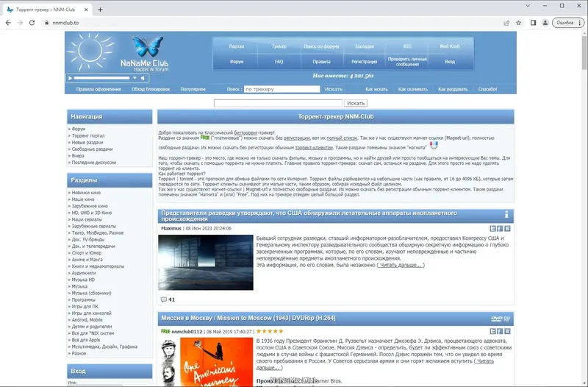Image resolution: width=588 pixels, height=387 pixels.
Task: Click the green FREE badge in welcome text
Action: (205, 138)
